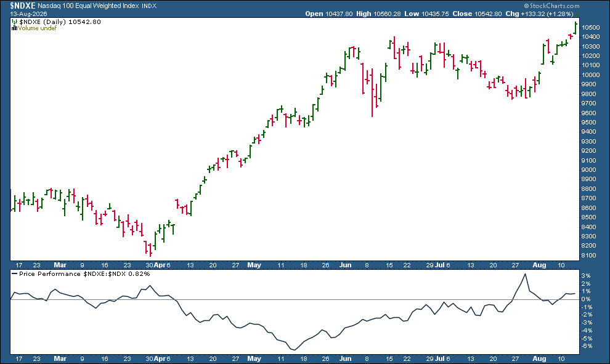Viewport: 610px width, 364px height.
Task: Click the 1% performance axis label
Action: [x=587, y=291]
